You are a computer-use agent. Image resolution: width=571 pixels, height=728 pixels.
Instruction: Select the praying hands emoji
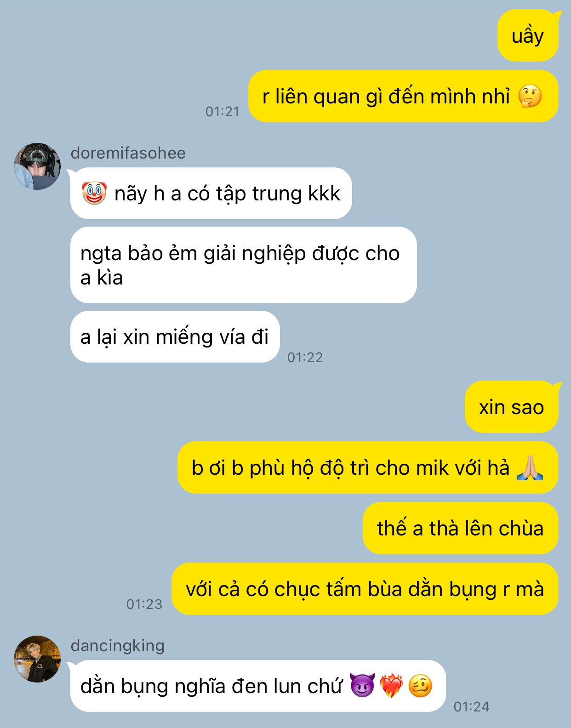[x=530, y=468]
